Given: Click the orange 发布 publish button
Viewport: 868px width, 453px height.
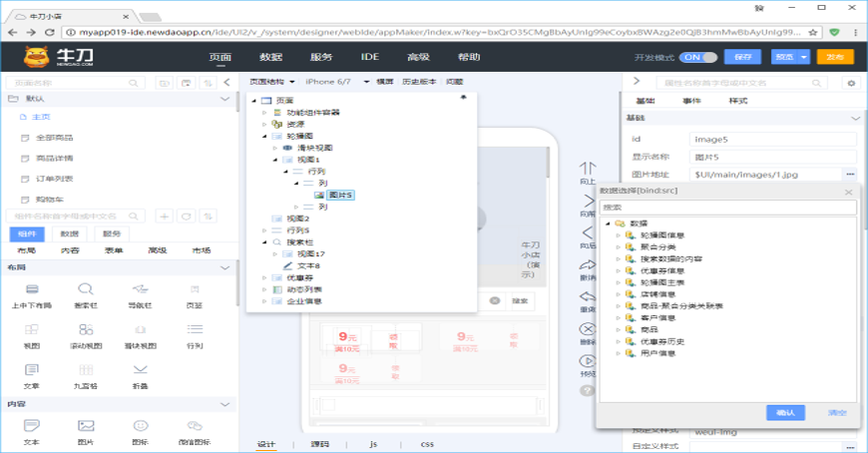Looking at the screenshot, I should coord(836,57).
